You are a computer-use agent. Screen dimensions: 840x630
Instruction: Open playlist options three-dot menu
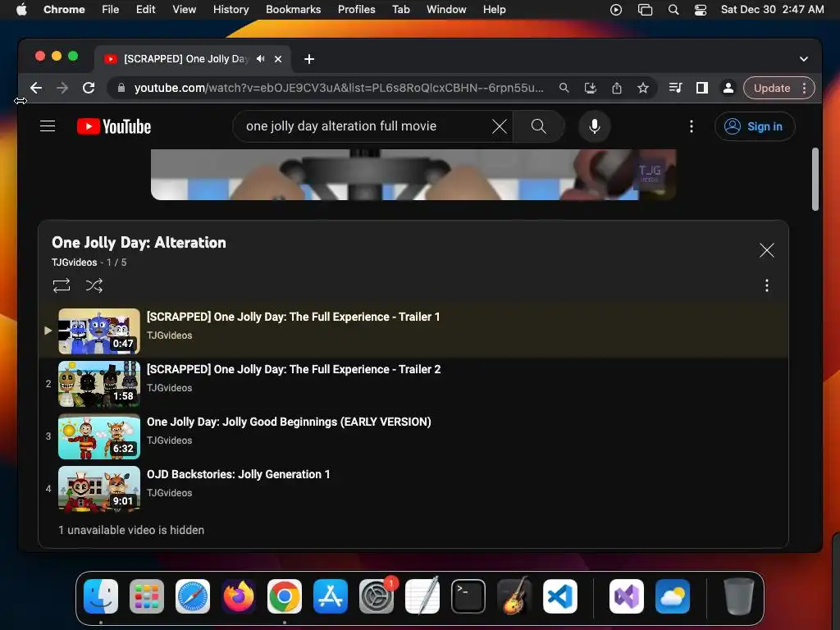click(x=767, y=285)
